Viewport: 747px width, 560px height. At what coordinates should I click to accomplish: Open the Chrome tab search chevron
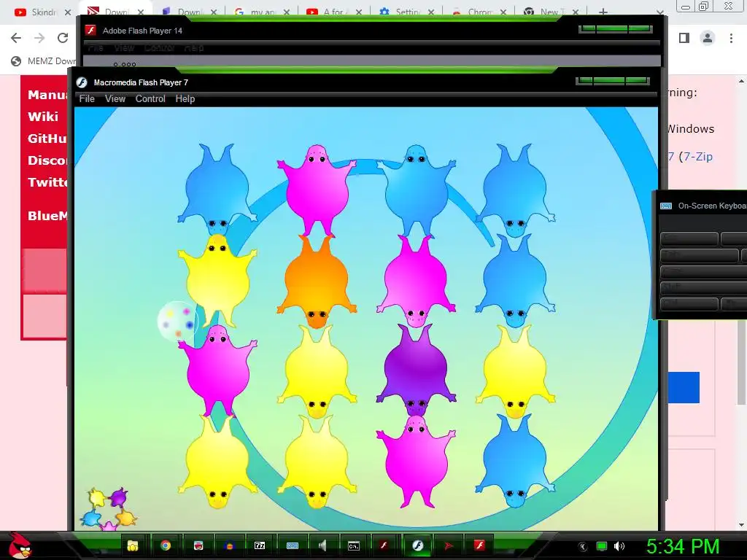(659, 12)
